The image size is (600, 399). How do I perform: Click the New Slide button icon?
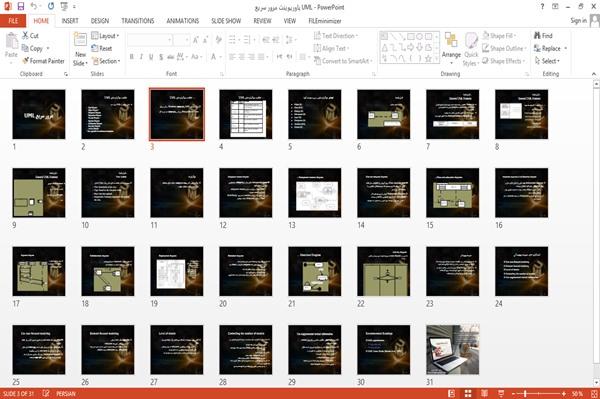[80, 41]
